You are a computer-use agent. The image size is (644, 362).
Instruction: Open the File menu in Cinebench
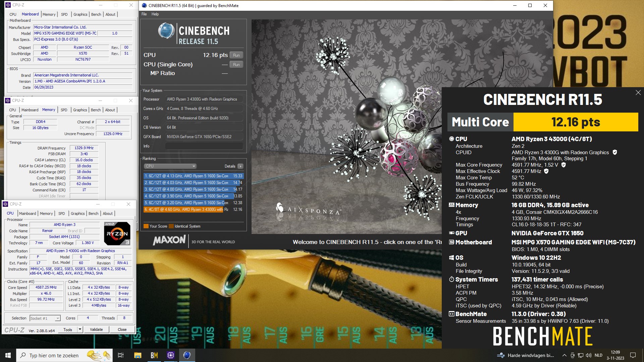(x=144, y=14)
